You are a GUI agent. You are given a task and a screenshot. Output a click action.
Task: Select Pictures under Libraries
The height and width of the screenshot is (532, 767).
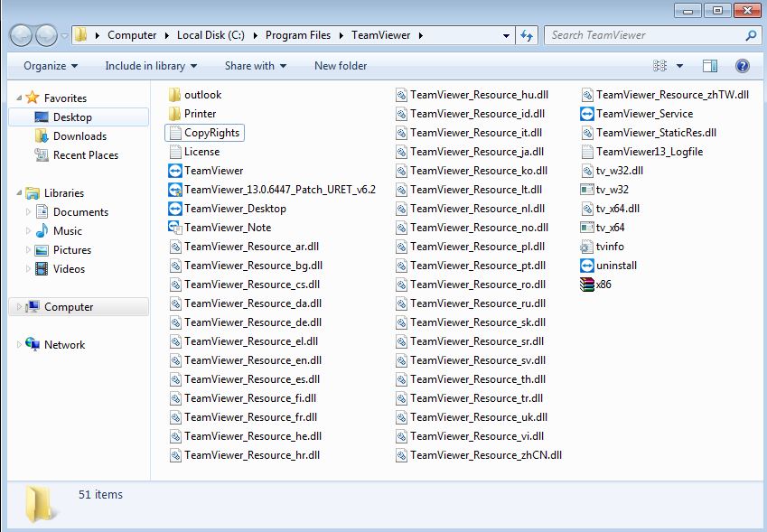point(63,250)
